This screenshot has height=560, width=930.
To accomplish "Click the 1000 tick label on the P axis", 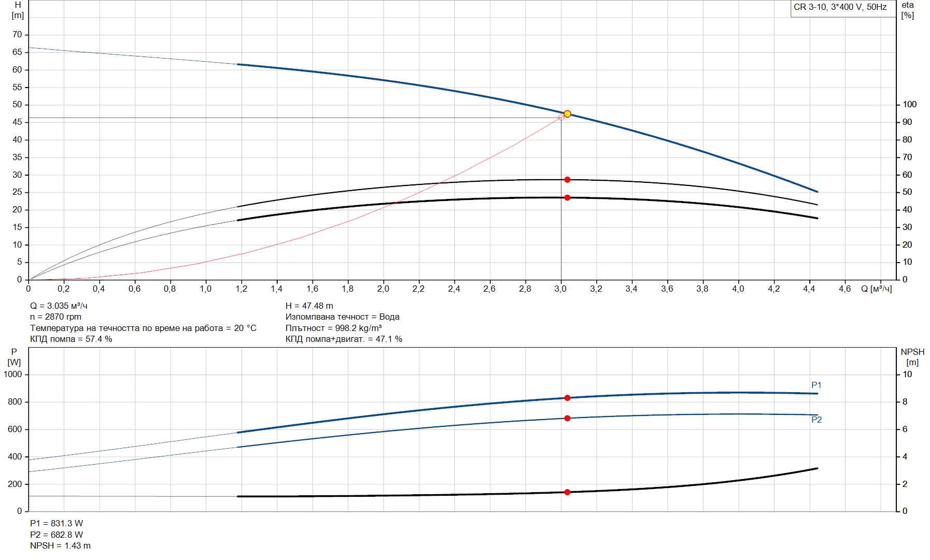I will tap(13, 374).
